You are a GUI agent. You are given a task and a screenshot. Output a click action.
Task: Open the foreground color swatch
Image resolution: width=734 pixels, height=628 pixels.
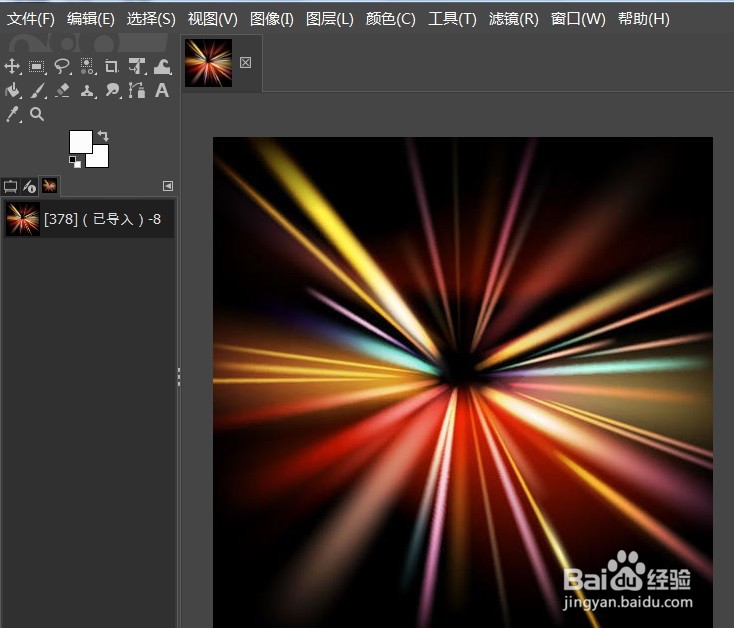(81, 142)
